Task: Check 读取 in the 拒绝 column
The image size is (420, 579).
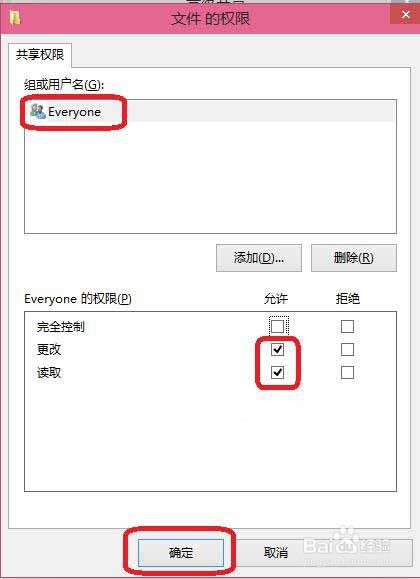Action: (347, 373)
